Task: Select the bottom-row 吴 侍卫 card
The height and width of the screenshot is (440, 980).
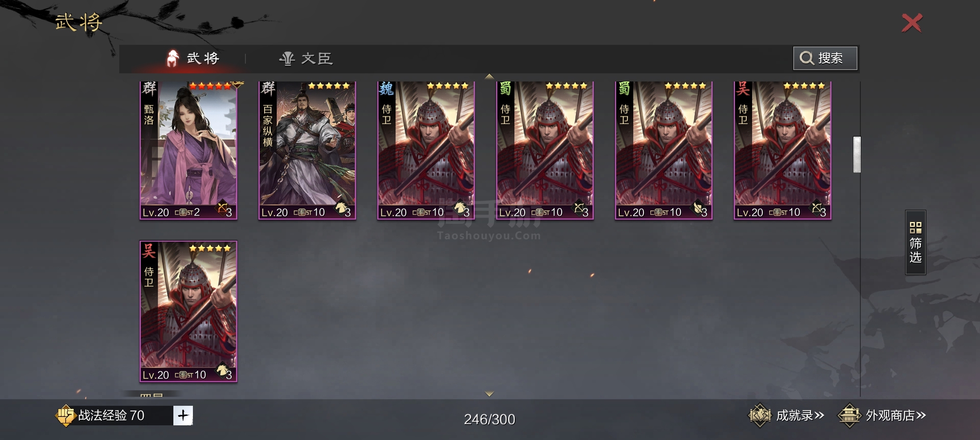Action: (x=188, y=311)
